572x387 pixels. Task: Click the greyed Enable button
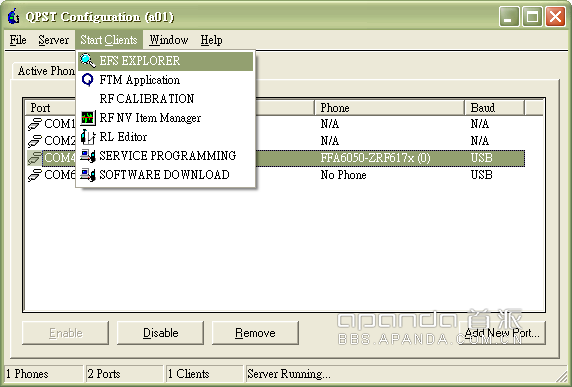(x=65, y=333)
